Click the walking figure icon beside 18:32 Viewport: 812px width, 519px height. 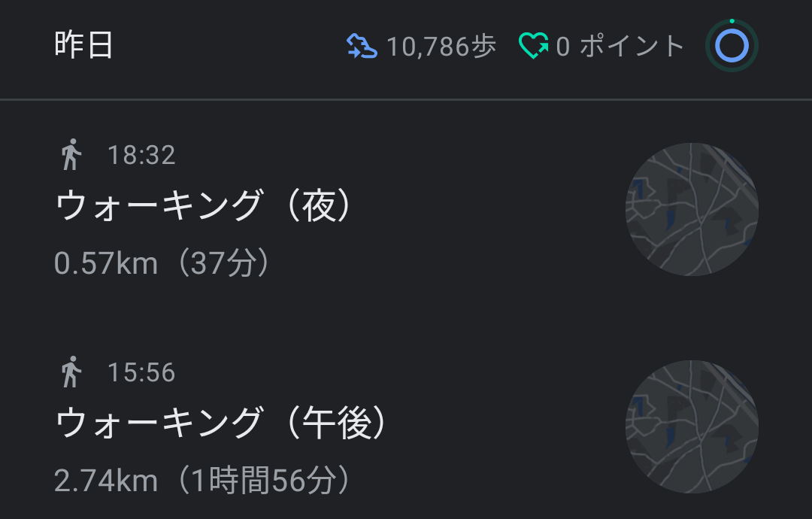71,155
